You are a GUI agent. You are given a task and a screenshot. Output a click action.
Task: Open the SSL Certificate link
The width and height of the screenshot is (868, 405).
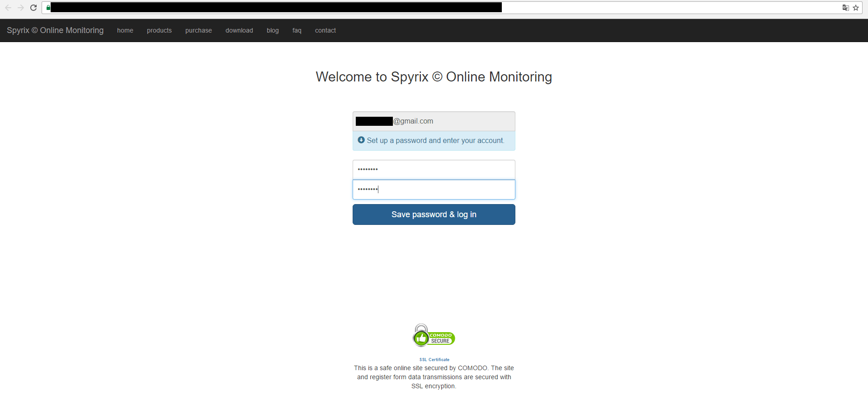coord(434,360)
